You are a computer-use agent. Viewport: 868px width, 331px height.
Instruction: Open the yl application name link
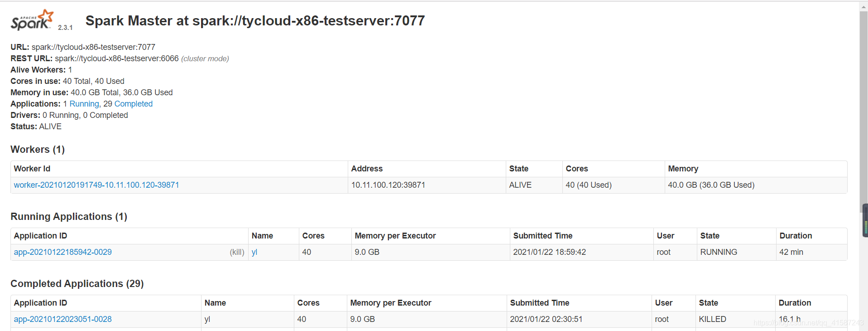254,252
